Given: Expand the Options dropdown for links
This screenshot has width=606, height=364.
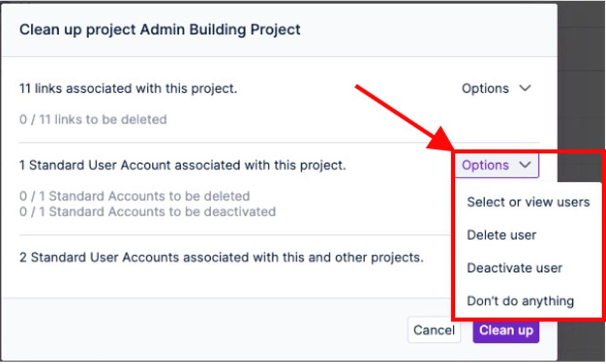Looking at the screenshot, I should click(x=496, y=88).
